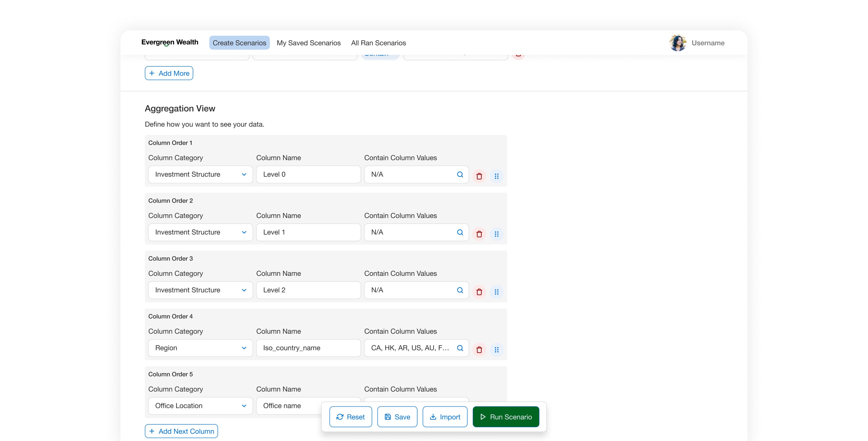The width and height of the screenshot is (868, 441).
Task: Open the Region category dropdown
Action: pos(200,348)
